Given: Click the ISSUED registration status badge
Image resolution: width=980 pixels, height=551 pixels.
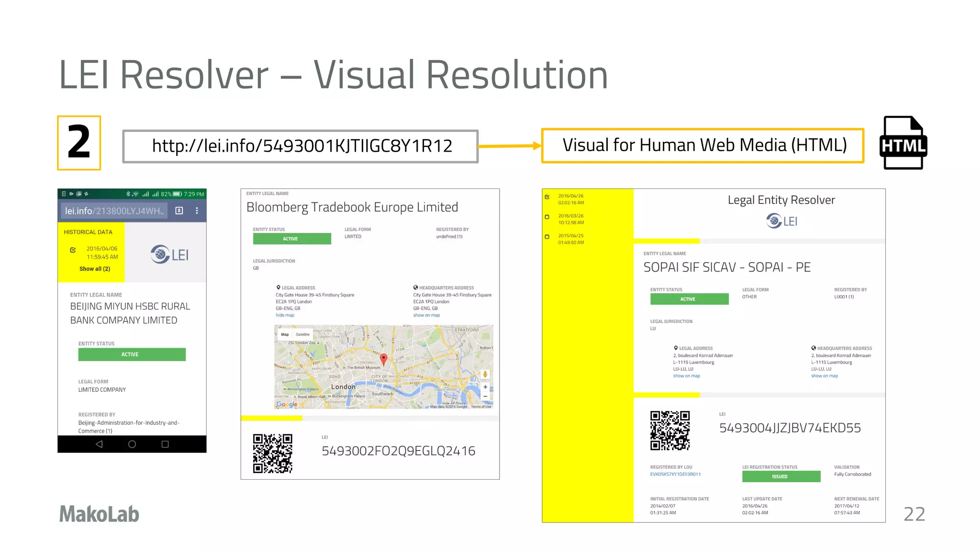Looking at the screenshot, I should pyautogui.click(x=781, y=476).
